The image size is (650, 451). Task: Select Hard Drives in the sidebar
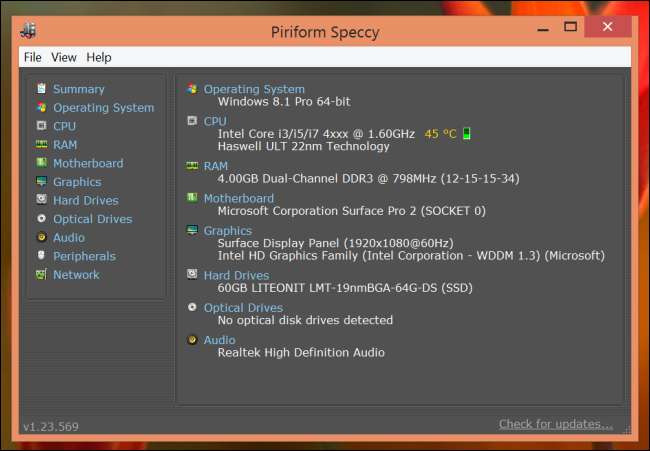tap(85, 200)
